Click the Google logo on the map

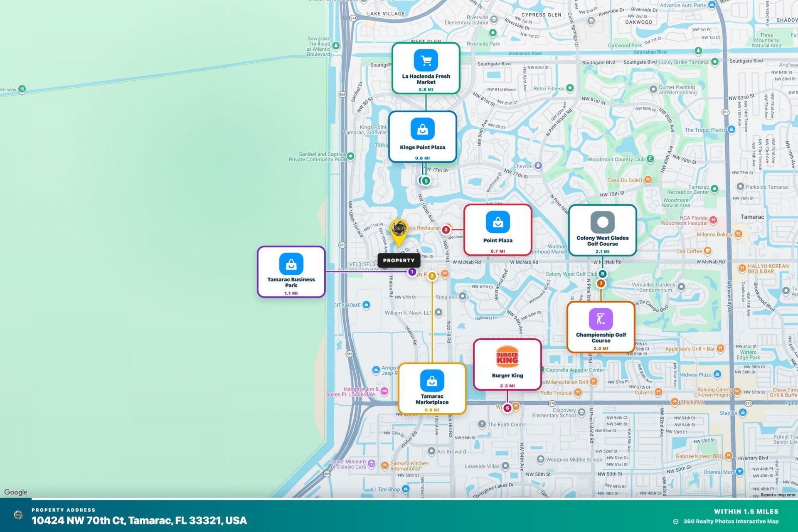[x=16, y=492]
